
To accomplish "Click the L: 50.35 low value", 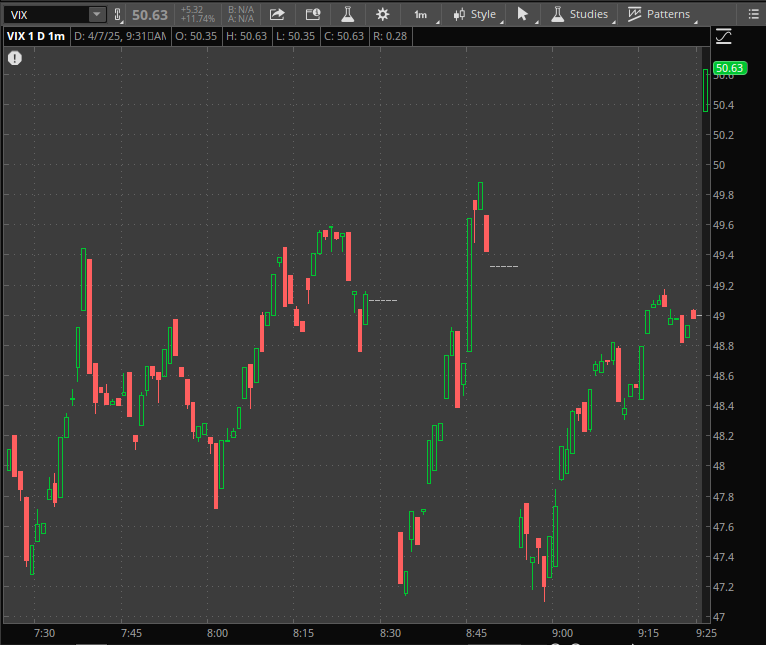I will pos(296,36).
